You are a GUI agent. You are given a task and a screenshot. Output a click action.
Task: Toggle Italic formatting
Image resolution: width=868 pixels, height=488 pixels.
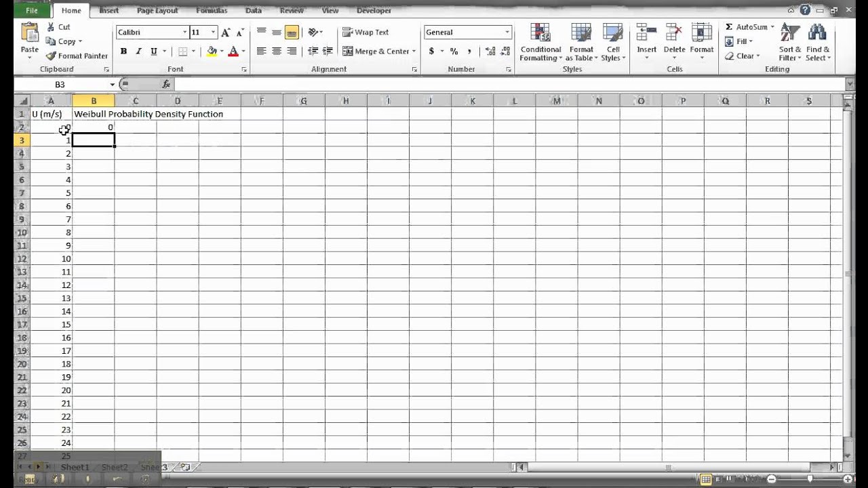pos(139,52)
